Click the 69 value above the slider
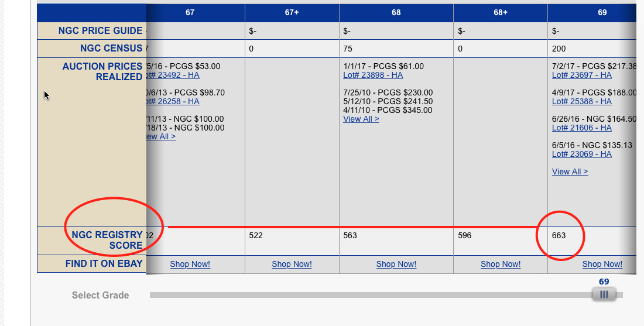This screenshot has width=644, height=326. (x=604, y=282)
